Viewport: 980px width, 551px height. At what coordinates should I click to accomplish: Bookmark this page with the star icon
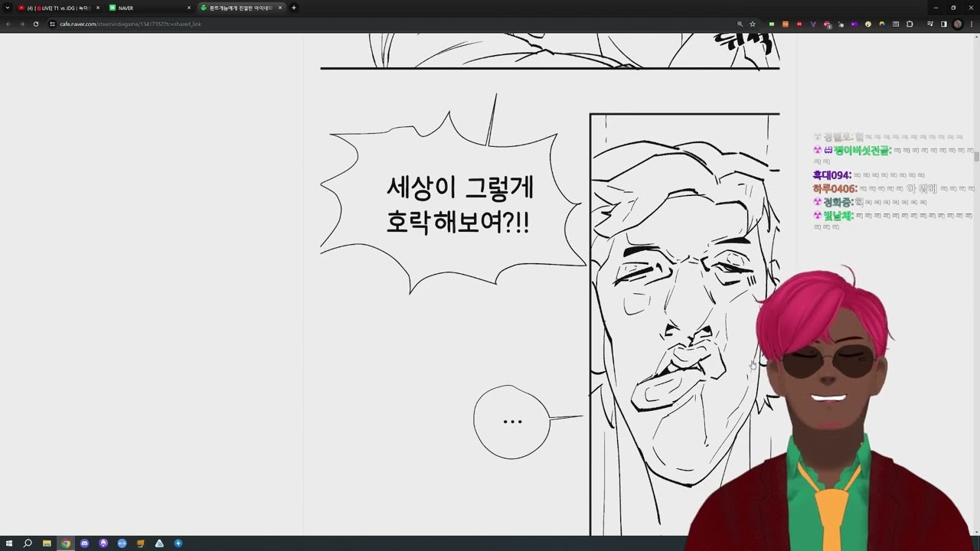[x=753, y=24]
